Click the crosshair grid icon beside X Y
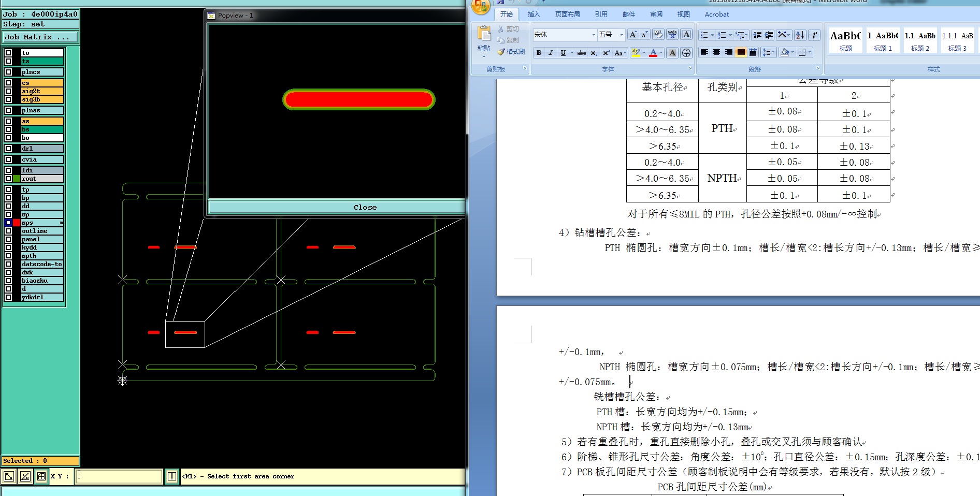 point(41,476)
